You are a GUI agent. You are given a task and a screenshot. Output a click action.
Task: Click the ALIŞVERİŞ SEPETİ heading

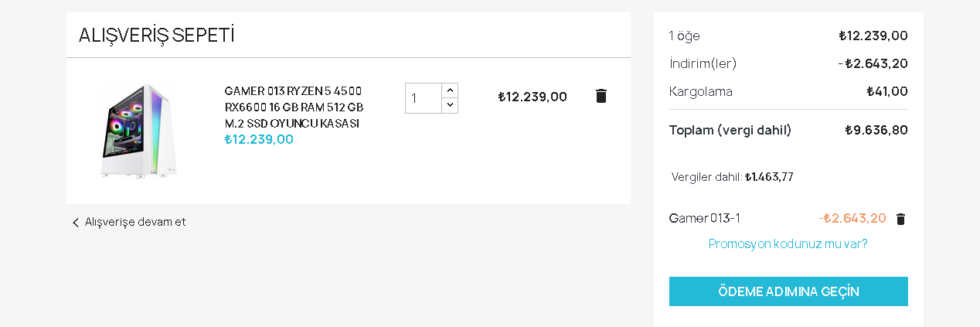(157, 35)
